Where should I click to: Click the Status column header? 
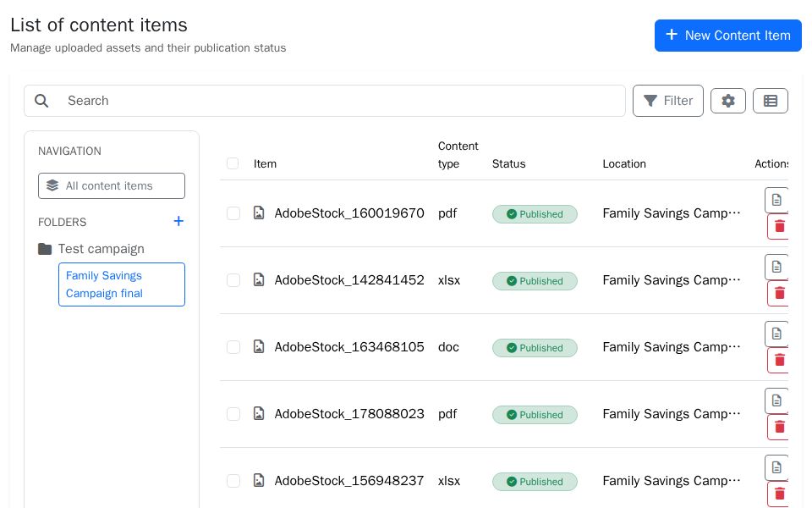click(508, 163)
